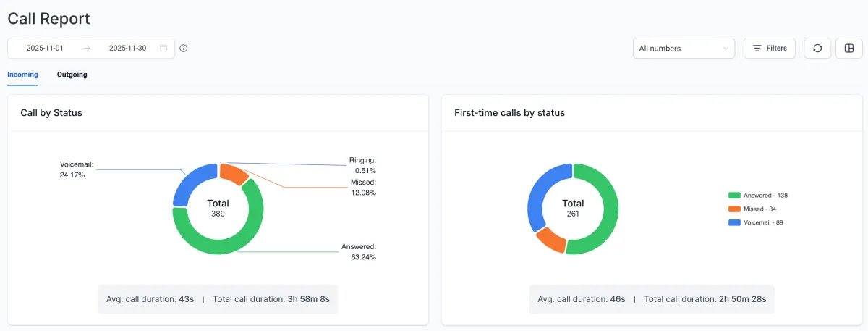Click the Answered 63.24% chart label
The height and width of the screenshot is (331, 868).
(x=359, y=251)
